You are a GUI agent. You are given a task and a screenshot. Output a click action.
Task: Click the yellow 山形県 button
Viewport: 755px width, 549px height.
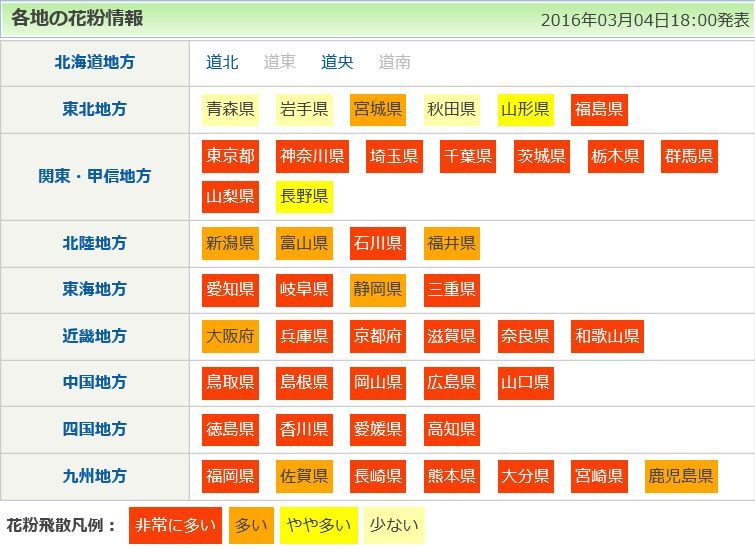tap(526, 109)
